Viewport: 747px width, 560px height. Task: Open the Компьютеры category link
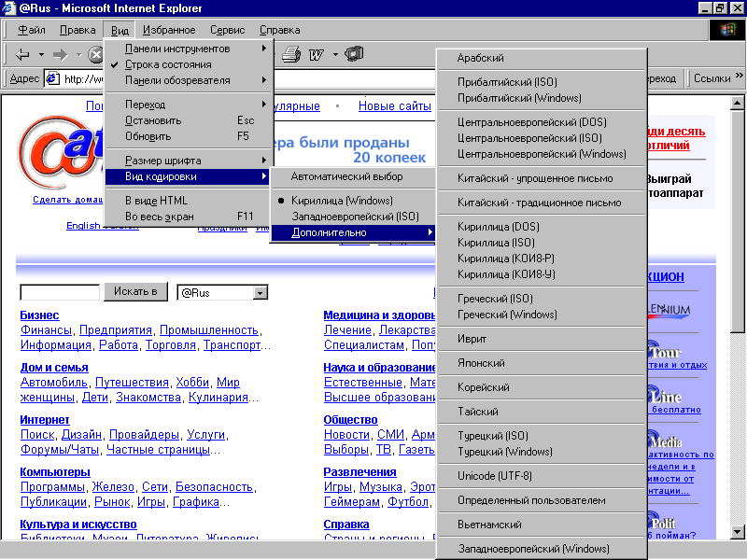click(55, 472)
